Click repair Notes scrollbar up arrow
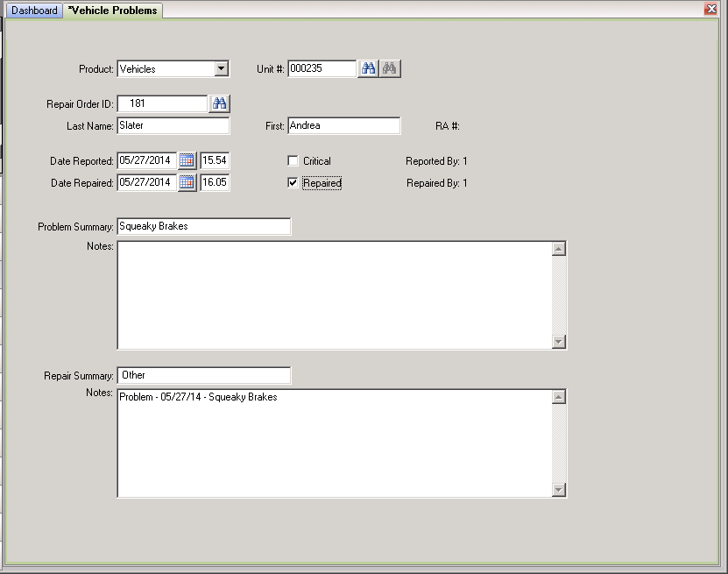Image resolution: width=728 pixels, height=574 pixels. 559,397
